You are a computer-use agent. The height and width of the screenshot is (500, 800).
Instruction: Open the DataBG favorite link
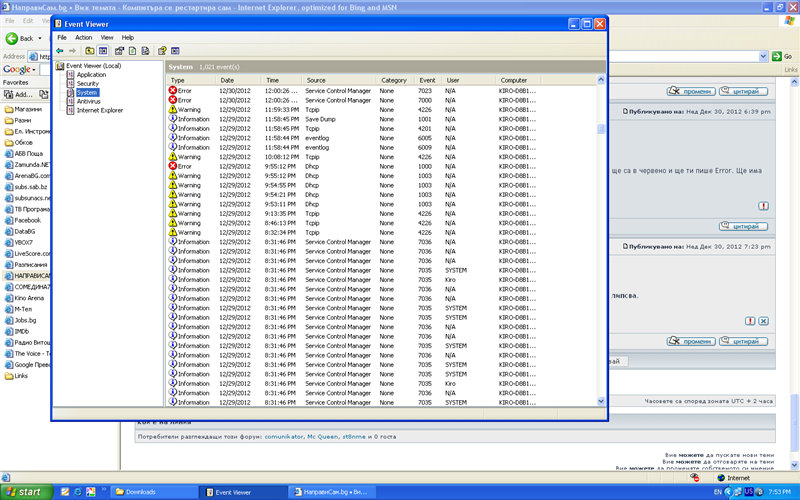(20, 232)
